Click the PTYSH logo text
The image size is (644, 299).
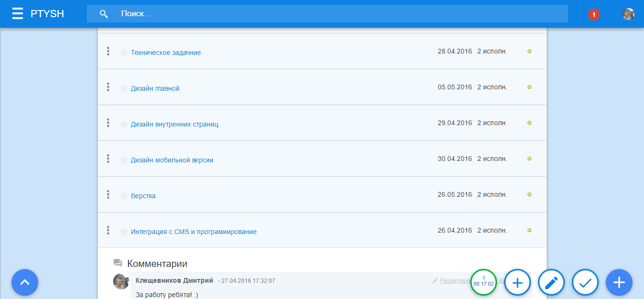tap(47, 14)
